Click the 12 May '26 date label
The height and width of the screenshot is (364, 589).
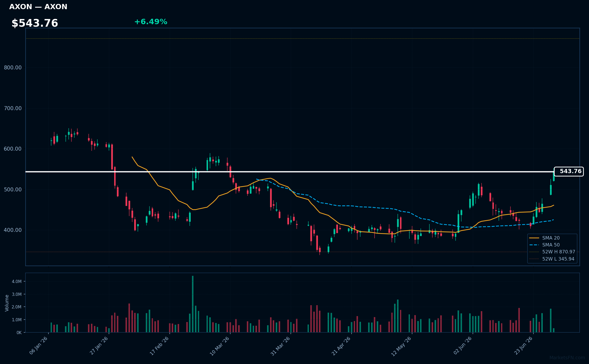401,346
